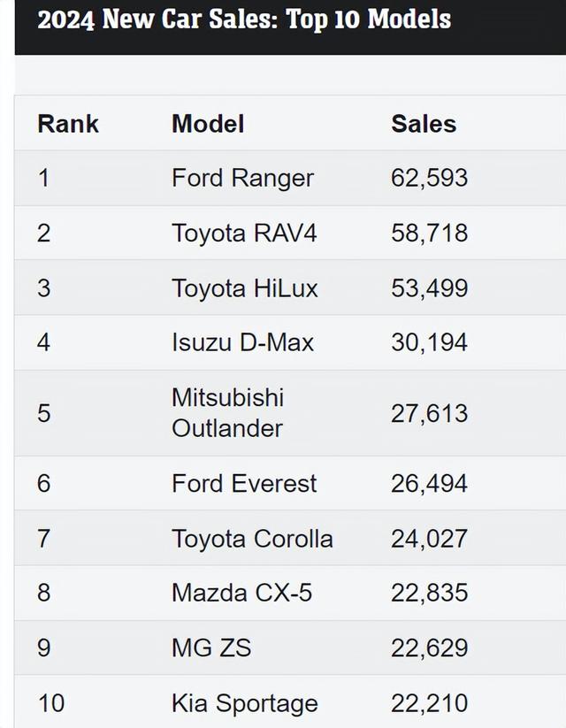The image size is (566, 728).
Task: Select the 58,718 sales figure
Action: coord(429,233)
